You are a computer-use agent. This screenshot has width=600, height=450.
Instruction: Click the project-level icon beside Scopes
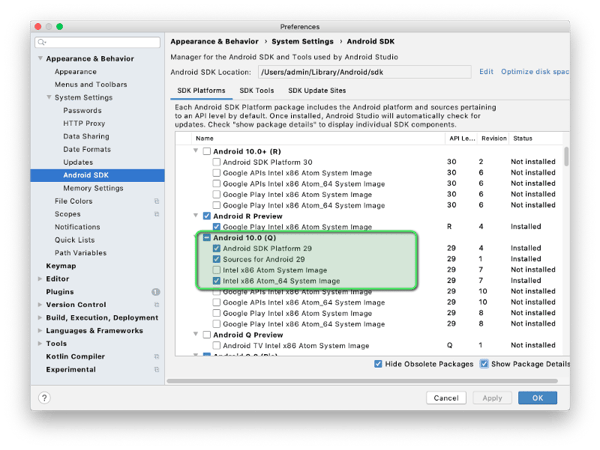tap(157, 214)
